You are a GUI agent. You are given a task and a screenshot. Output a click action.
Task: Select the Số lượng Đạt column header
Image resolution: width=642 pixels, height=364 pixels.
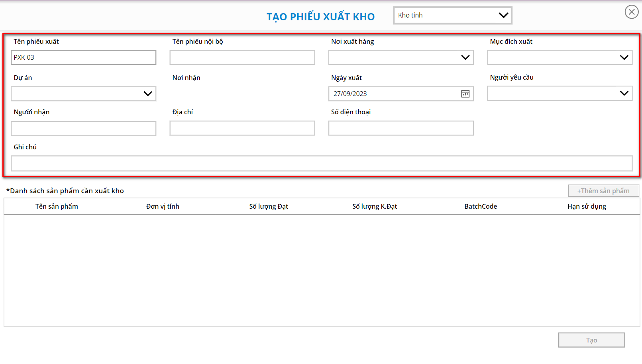point(269,206)
